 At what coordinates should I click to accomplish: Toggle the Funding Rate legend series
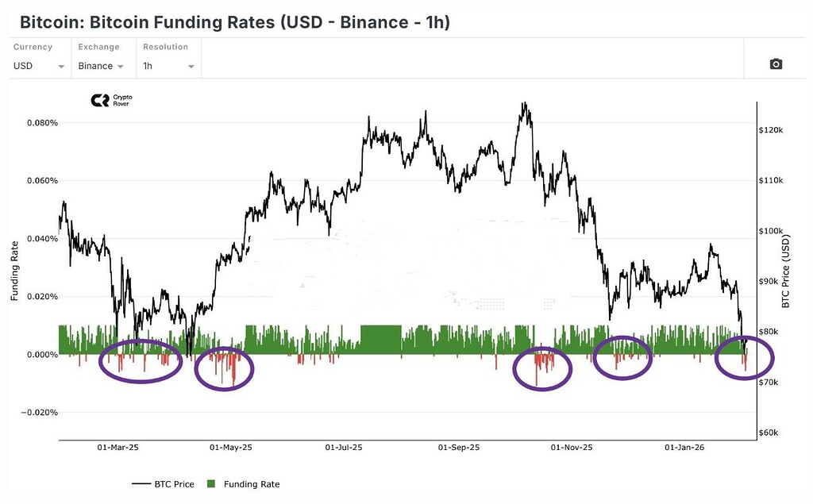coord(251,484)
